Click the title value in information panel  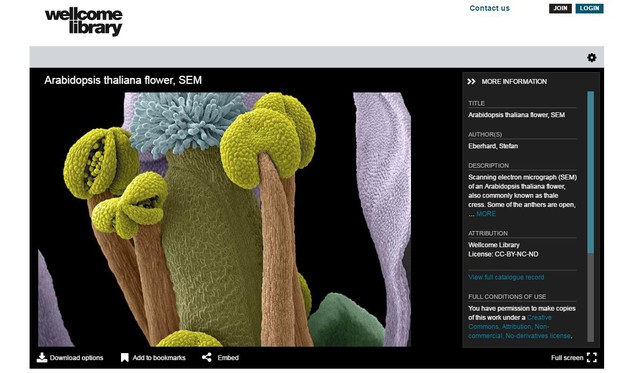[x=516, y=115]
